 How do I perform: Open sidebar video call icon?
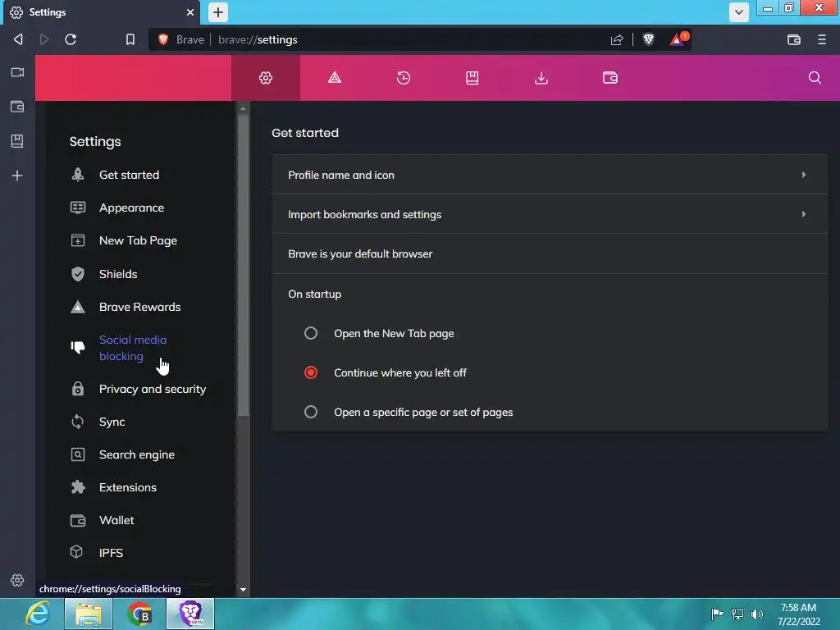(17, 72)
